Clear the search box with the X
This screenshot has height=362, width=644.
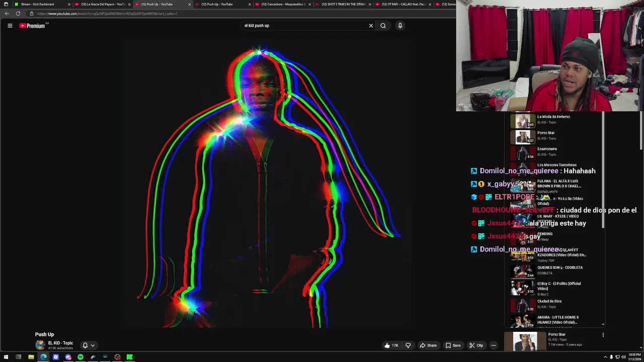coord(371,26)
